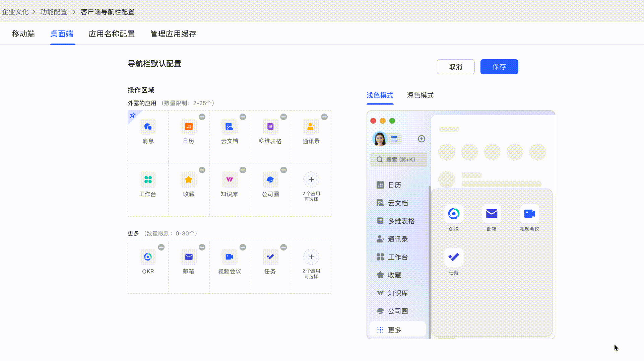Select the 邮箱 icon in the 更多 grid
The image size is (644, 361).
pos(189,257)
